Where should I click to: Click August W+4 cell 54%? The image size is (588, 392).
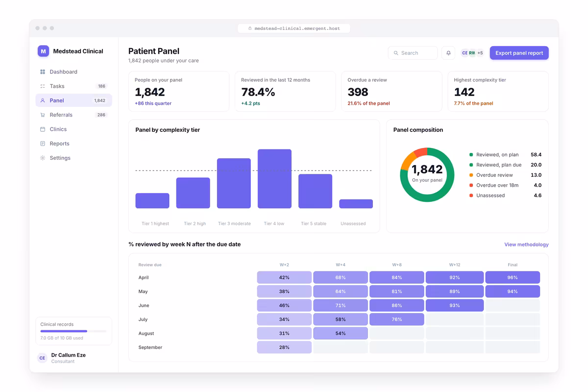coord(341,333)
